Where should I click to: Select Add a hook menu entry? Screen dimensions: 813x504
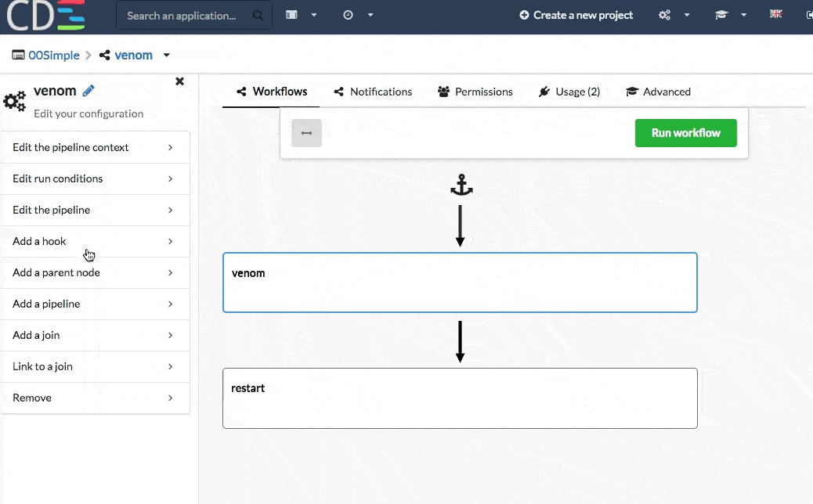95,241
